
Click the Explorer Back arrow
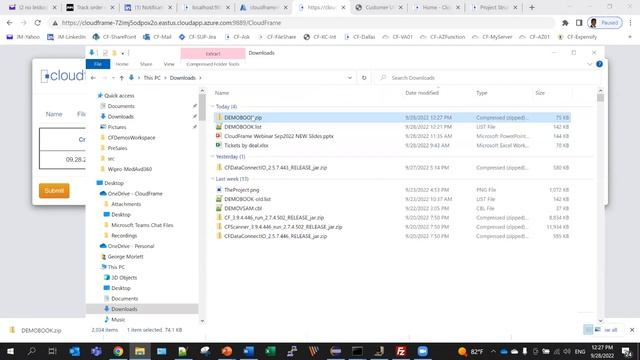[93, 78]
